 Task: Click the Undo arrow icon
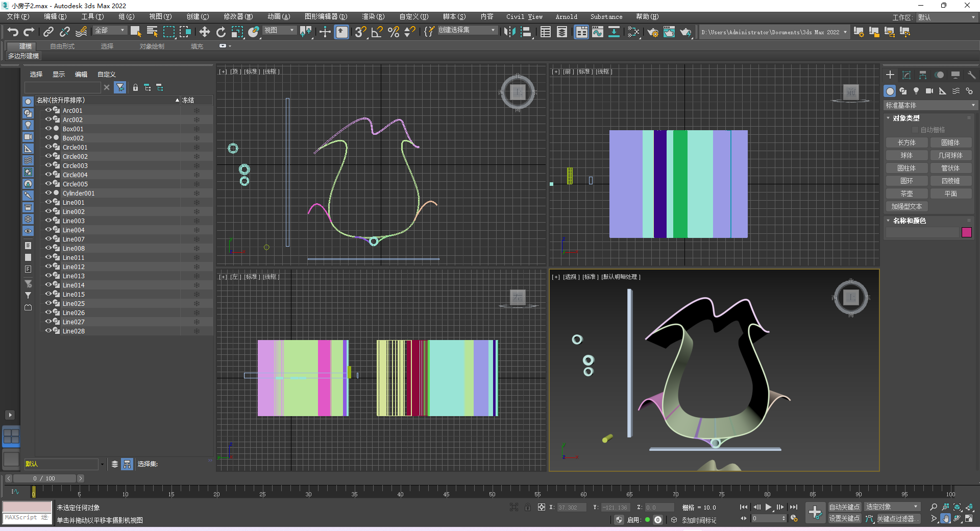pyautogui.click(x=13, y=32)
